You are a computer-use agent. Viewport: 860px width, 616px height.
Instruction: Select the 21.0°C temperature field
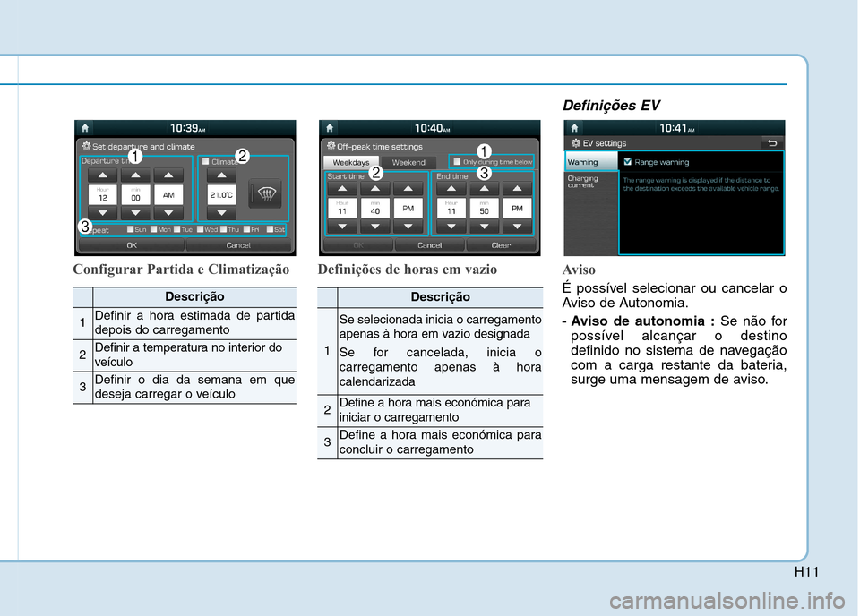[221, 194]
